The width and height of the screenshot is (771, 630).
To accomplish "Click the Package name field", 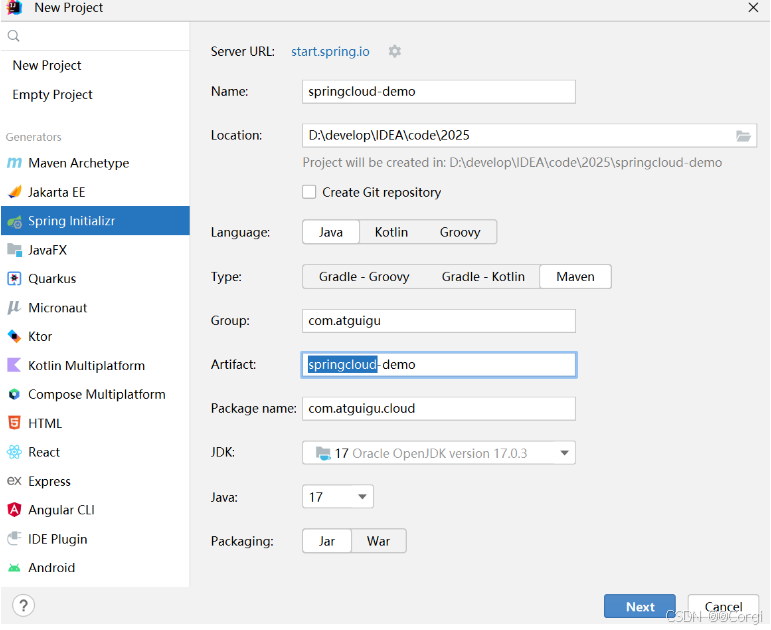I will 439,409.
